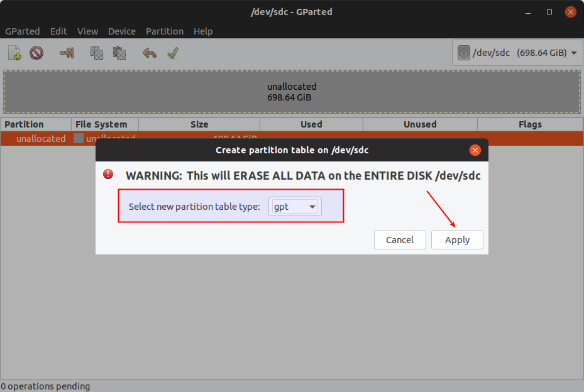Open the View menu
Image resolution: width=584 pixels, height=392 pixels.
point(87,31)
